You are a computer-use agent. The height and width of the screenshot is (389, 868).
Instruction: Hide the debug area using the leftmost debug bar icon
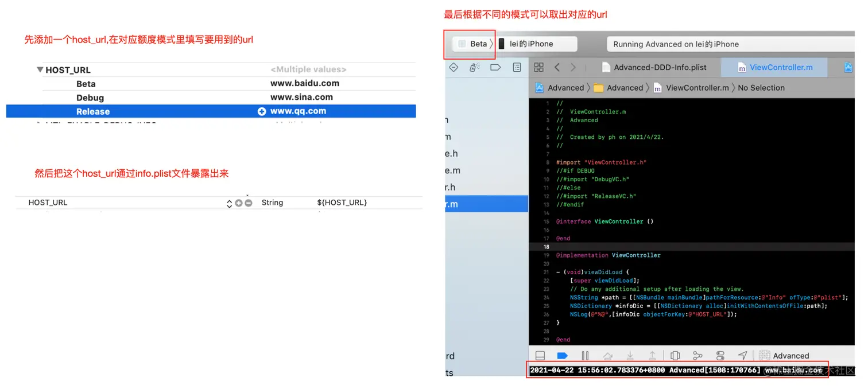(540, 355)
